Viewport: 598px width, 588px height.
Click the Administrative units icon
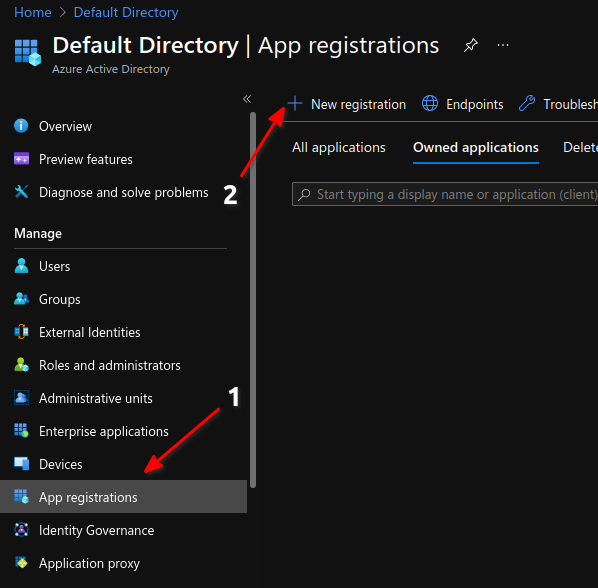pyautogui.click(x=21, y=398)
